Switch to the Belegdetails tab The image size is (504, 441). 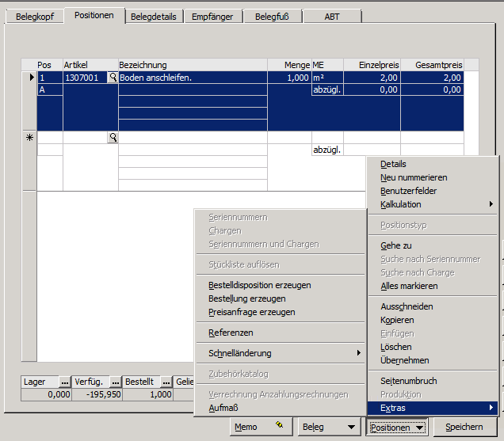(155, 16)
